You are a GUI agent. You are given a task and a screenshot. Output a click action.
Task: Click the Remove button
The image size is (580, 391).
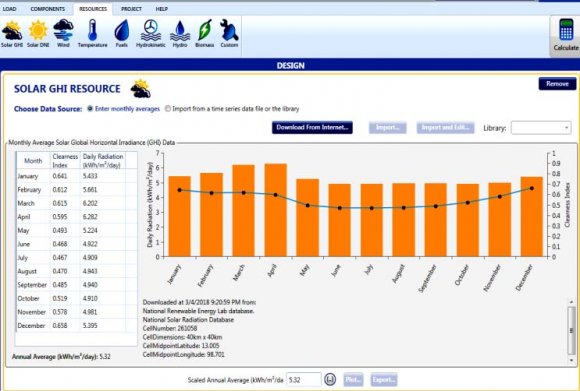click(557, 84)
